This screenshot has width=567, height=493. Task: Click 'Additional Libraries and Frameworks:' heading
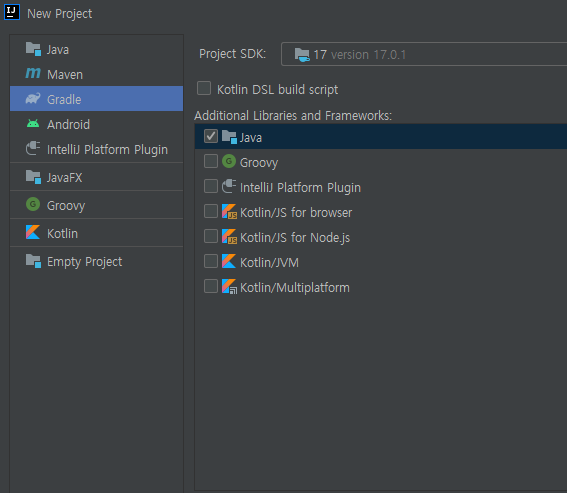293,115
